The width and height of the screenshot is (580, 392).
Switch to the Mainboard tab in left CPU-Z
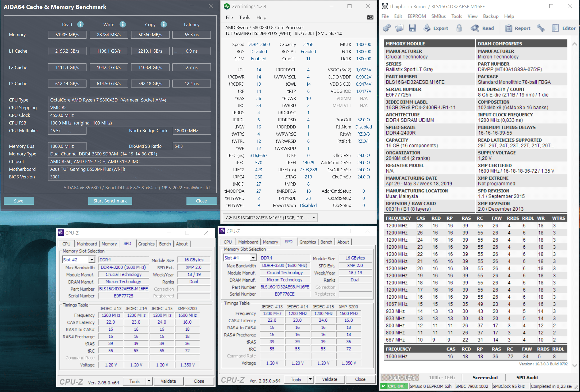tap(87, 244)
